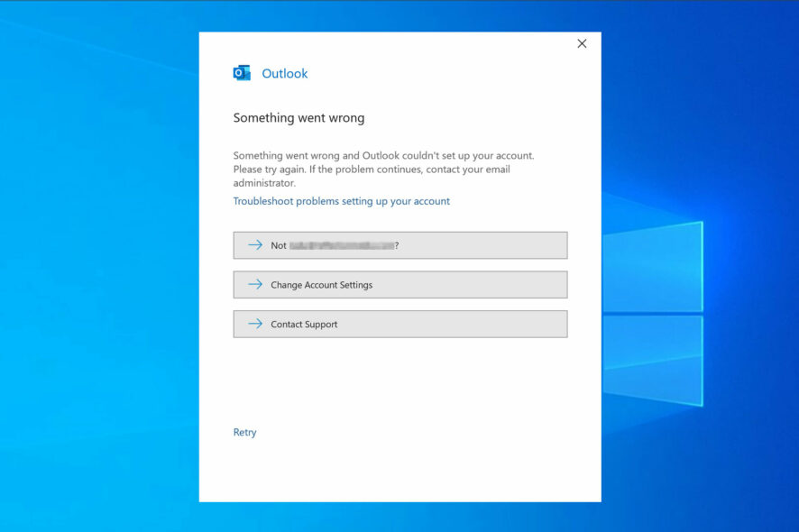Click the Retry link
This screenshot has height=532, width=799.
pyautogui.click(x=244, y=432)
